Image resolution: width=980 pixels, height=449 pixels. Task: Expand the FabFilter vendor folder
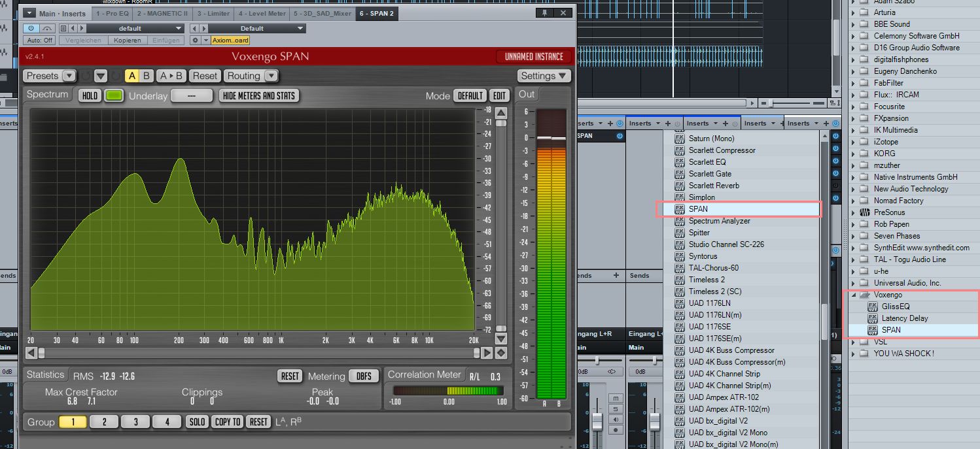click(853, 83)
